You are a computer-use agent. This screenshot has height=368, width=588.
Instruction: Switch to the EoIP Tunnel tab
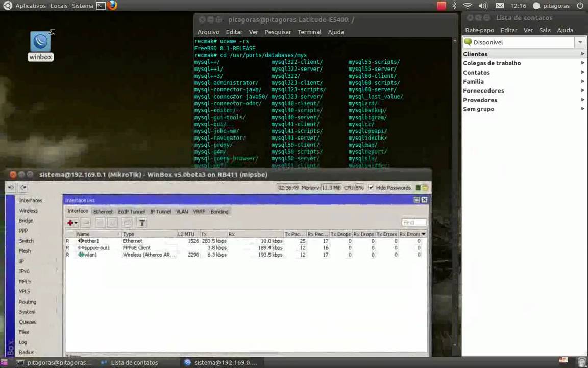point(131,212)
